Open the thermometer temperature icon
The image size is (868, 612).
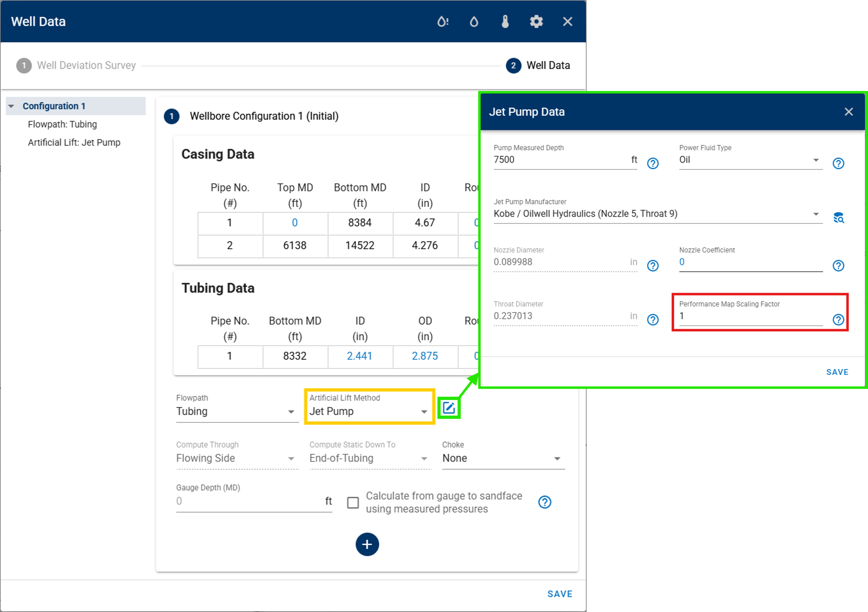pos(505,22)
